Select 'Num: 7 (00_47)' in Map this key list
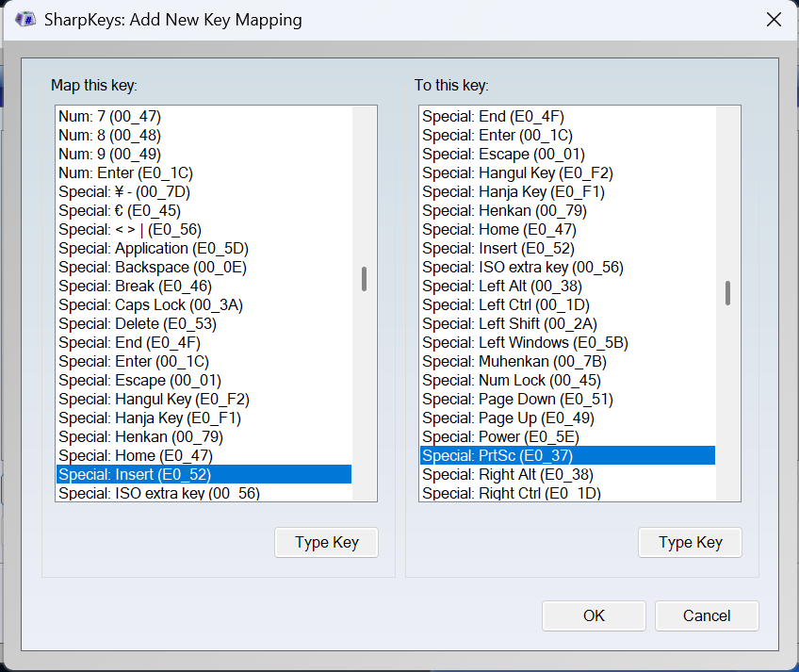The width and height of the screenshot is (799, 672). (x=204, y=116)
